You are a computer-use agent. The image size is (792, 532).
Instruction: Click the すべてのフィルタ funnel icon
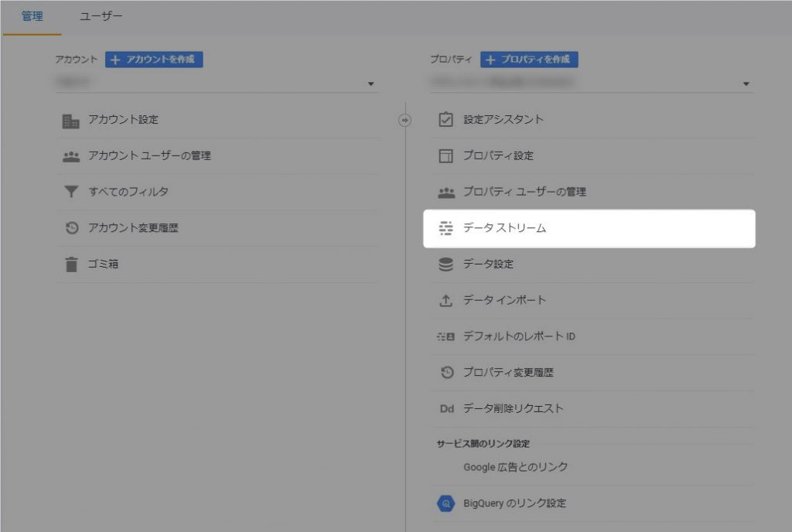click(x=71, y=192)
